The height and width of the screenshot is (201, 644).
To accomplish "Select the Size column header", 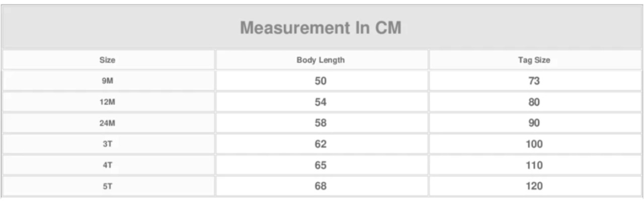I will tap(108, 60).
